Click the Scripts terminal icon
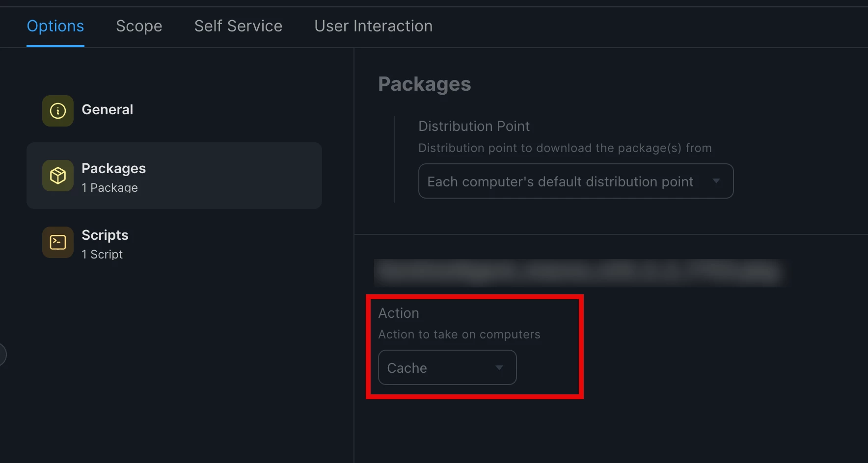Screen dimensions: 868x463 coord(58,242)
